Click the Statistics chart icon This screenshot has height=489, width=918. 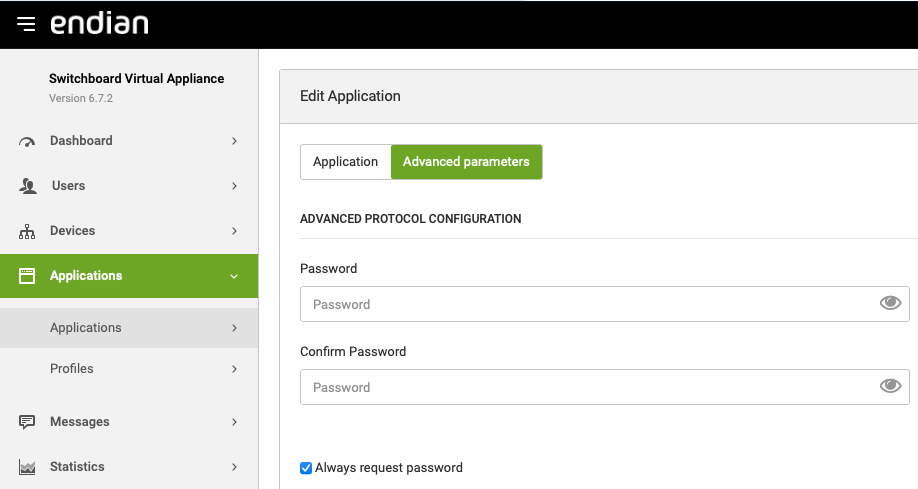27,467
